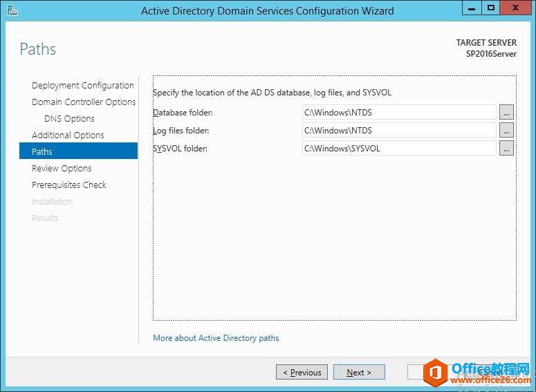The width and height of the screenshot is (536, 392).
Task: Click the SYSVOL folder path field
Action: (399, 148)
